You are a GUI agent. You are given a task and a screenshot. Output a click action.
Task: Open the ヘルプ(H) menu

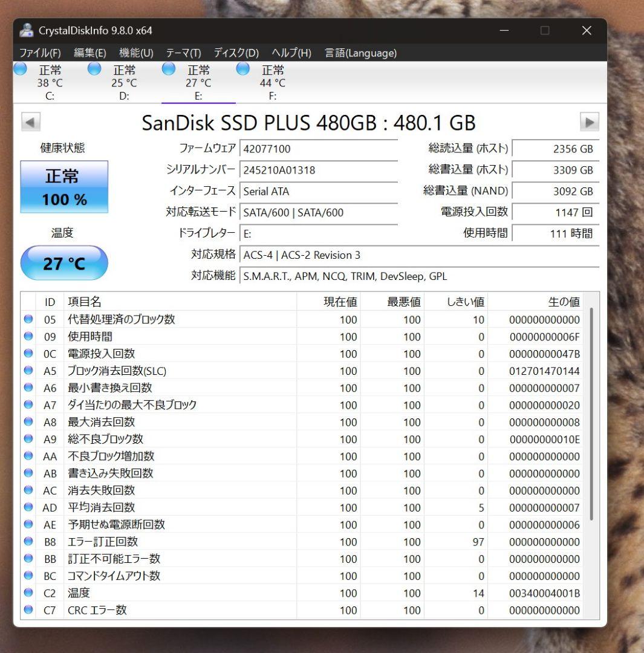[x=291, y=53]
